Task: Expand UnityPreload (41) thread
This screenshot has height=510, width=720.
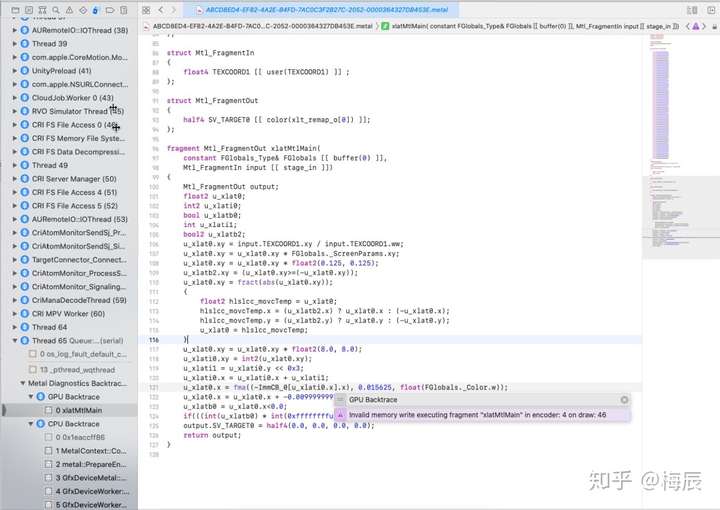Action: coord(15,71)
